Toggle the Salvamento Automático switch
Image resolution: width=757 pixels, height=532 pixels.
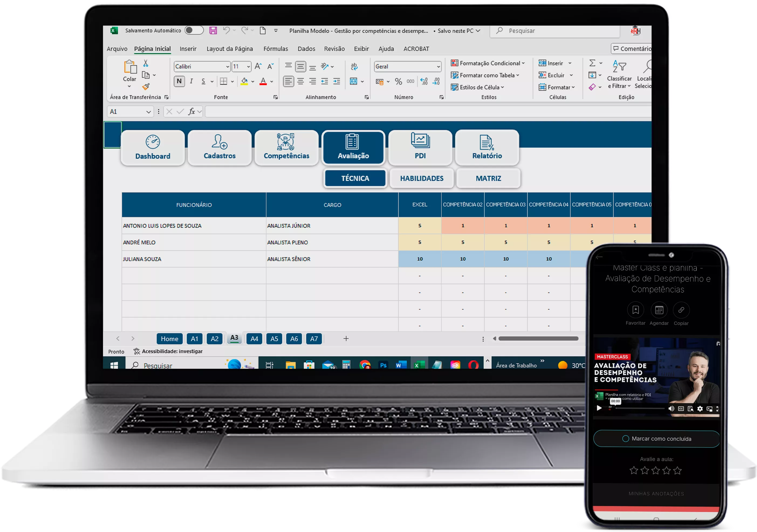194,30
